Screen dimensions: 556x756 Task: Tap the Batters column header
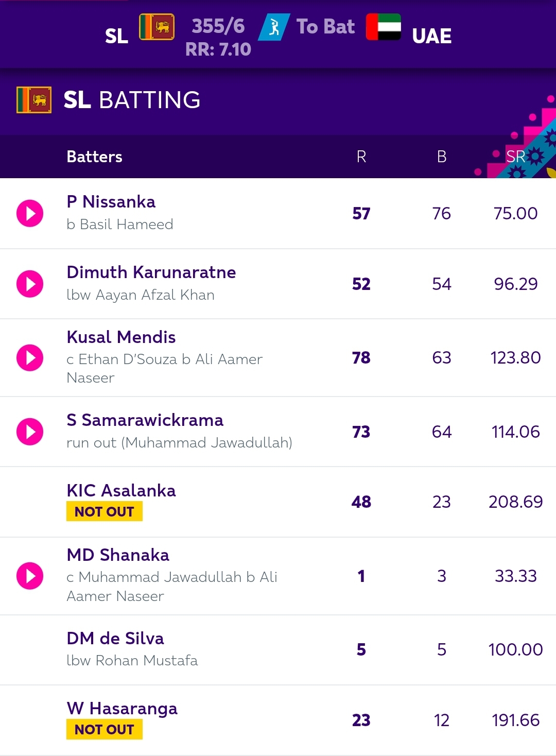point(95,157)
